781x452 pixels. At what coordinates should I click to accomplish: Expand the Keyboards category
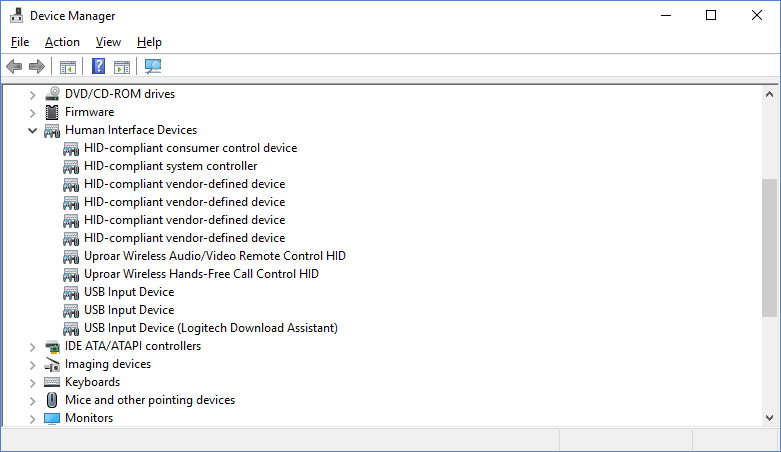(32, 382)
